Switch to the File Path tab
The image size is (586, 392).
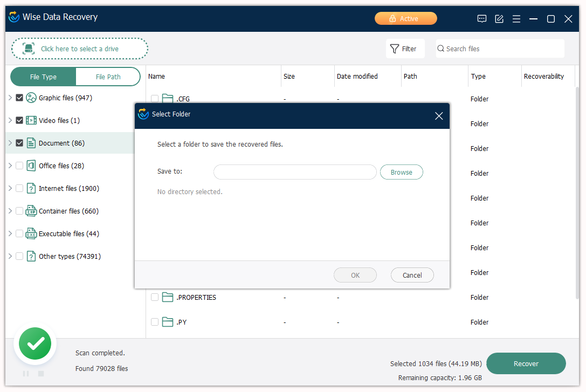(x=108, y=77)
